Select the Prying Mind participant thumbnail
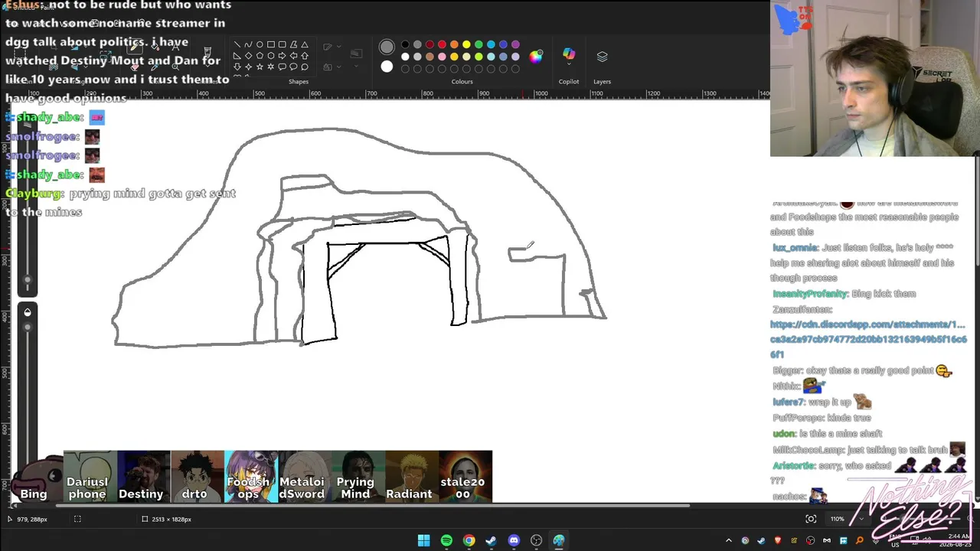Screen dimensions: 980x551 click(358, 477)
